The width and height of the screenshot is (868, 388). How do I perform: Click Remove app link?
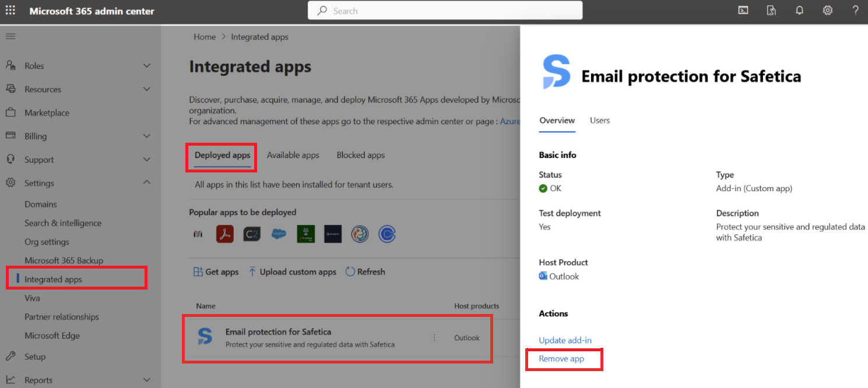click(x=561, y=358)
